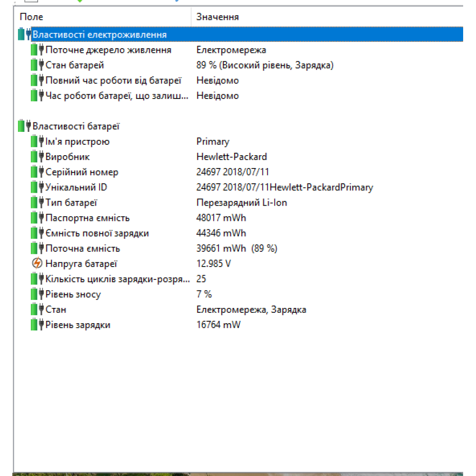
Task: Click battery icon beside Тип батареї
Action: [x=37, y=202]
